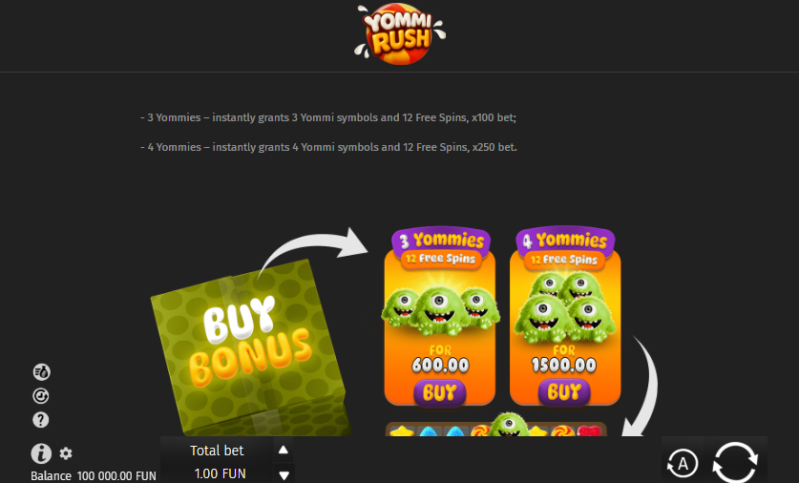Click the question mark help icon
799x483 pixels.
pos(41,420)
